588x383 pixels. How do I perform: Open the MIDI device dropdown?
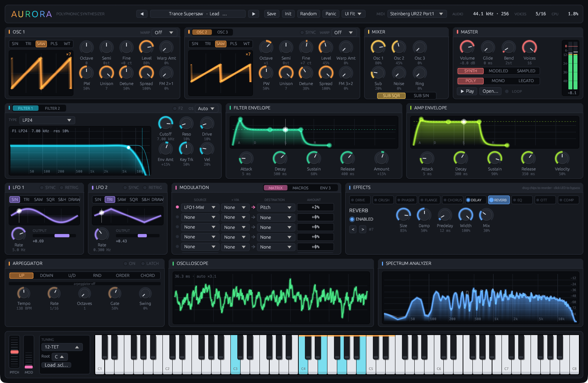[417, 14]
